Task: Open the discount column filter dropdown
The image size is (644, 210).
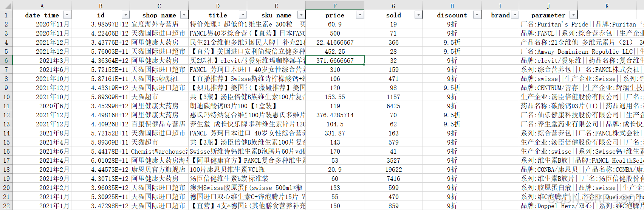Action: (477, 15)
